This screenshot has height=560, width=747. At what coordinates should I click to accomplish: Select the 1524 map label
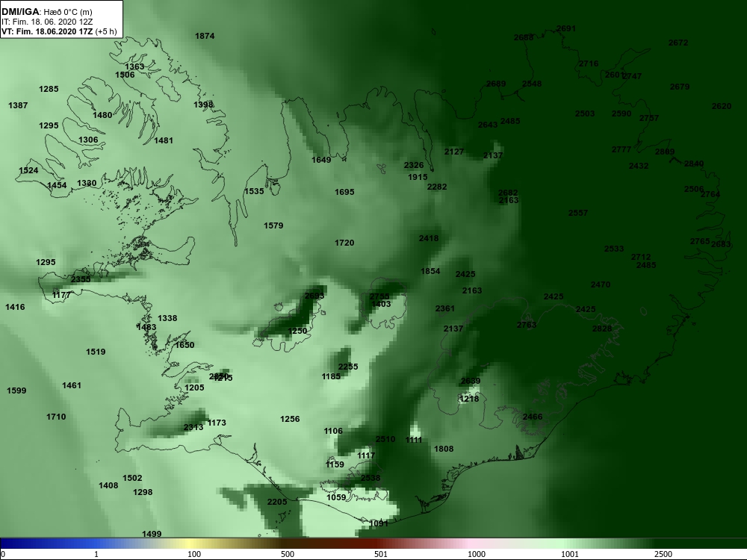(28, 170)
